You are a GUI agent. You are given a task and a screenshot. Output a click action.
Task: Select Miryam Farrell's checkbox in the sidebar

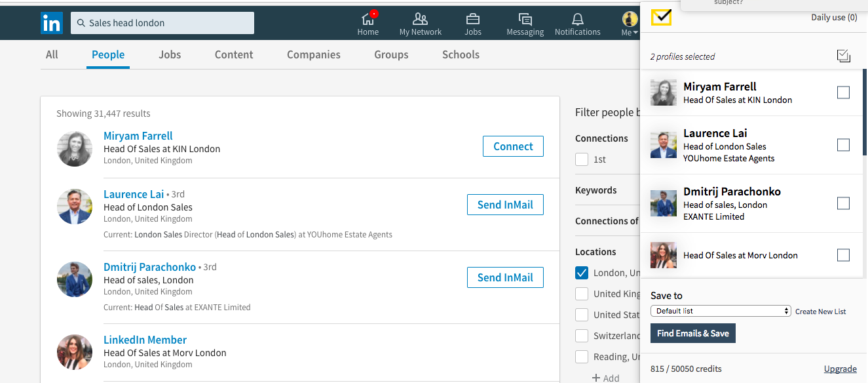[843, 92]
